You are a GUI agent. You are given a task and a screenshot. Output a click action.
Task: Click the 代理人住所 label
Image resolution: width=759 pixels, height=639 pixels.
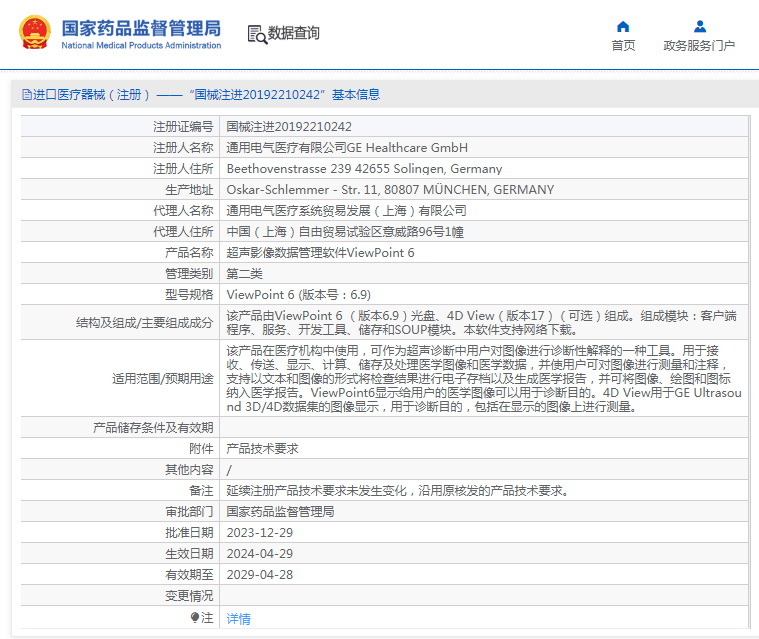[183, 232]
